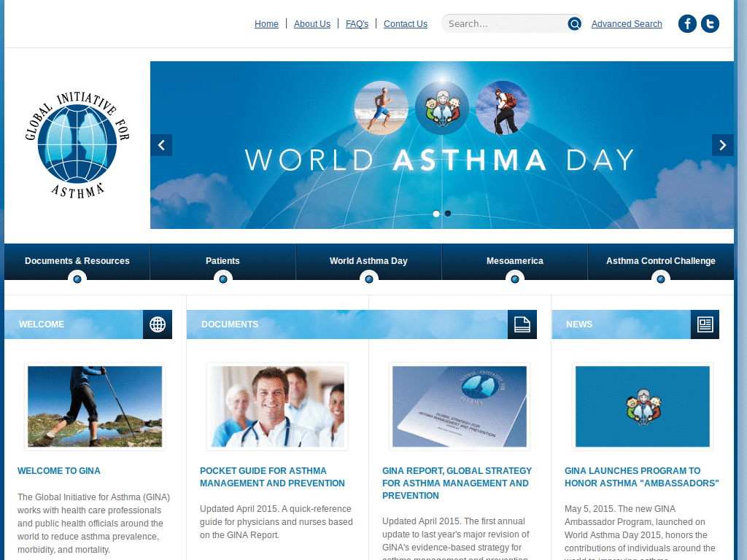Click the hiker circle image in banner
747x560 pixels.
pyautogui.click(x=502, y=108)
